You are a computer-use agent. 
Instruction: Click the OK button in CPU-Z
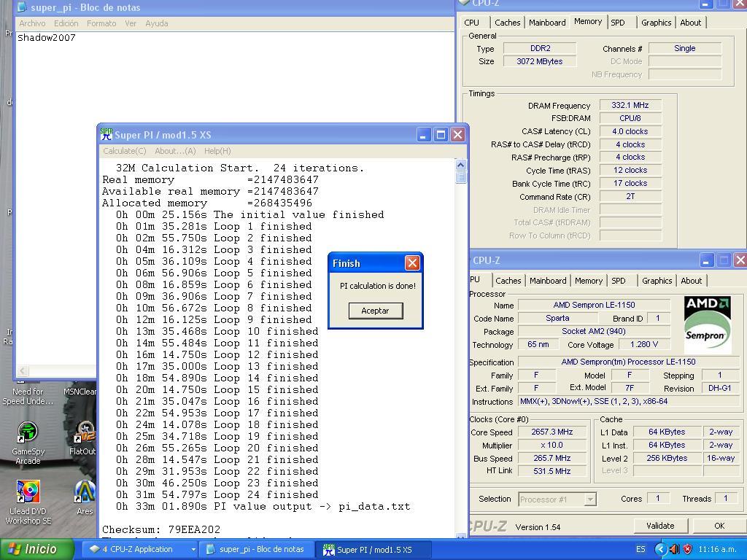point(719,526)
